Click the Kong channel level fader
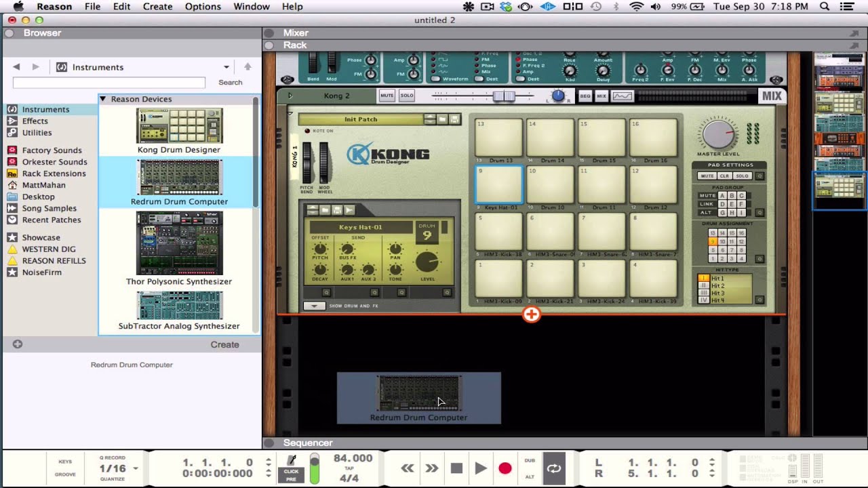868x488 pixels. click(504, 96)
